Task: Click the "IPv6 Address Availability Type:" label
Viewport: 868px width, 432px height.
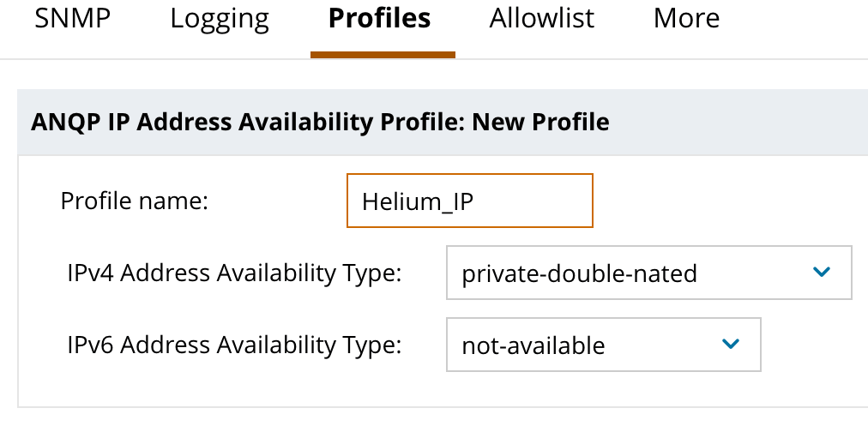Action: 234,345
